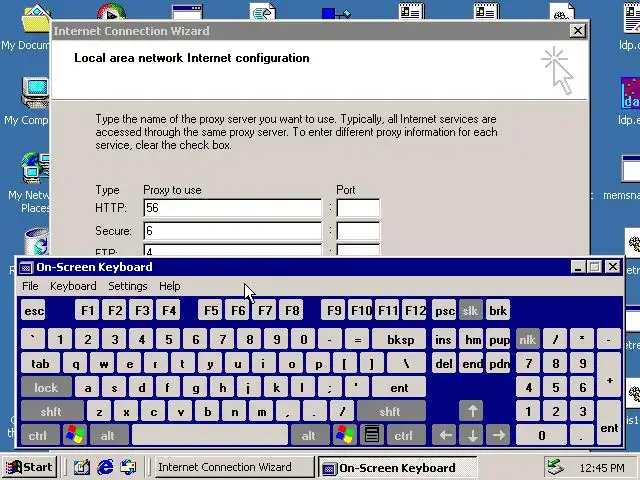Click the HTTP Port field
640x480 pixels.
pos(358,208)
